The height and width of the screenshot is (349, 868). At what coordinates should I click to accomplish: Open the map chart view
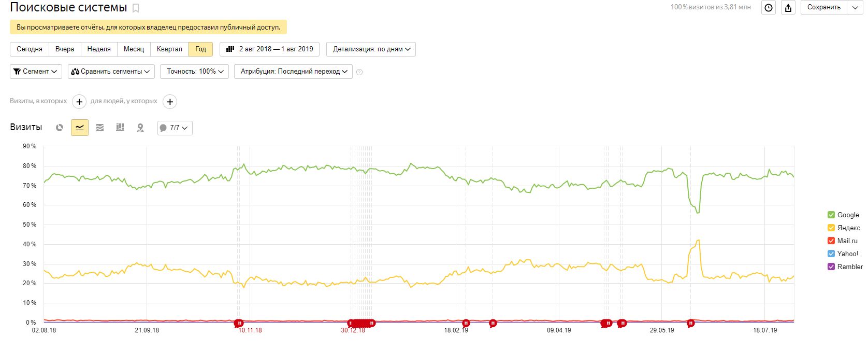coord(140,128)
